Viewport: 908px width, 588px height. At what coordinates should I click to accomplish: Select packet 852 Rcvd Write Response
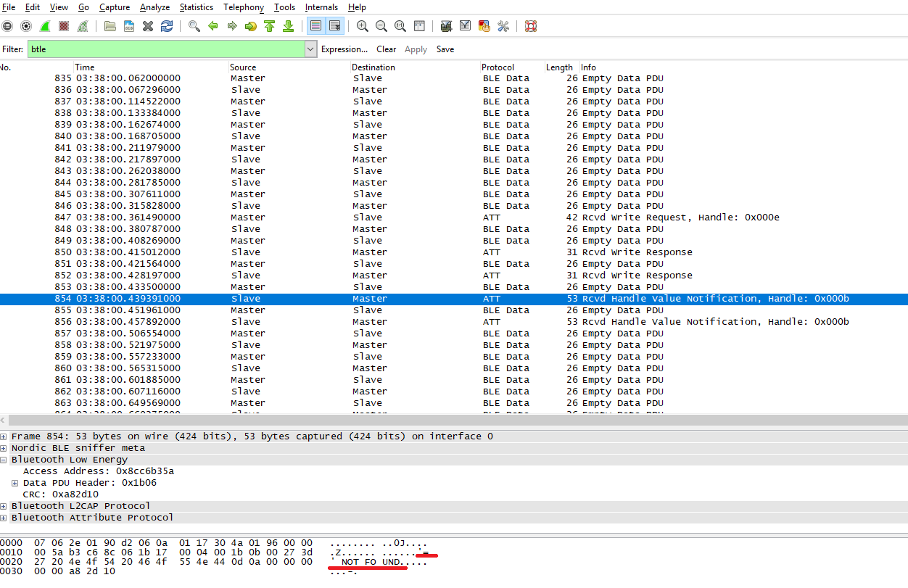pos(454,276)
